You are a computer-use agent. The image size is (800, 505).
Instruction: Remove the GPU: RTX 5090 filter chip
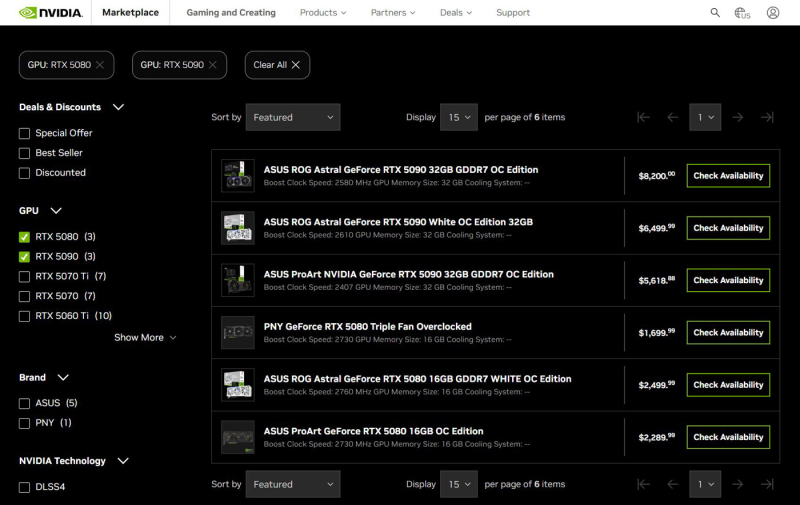213,65
